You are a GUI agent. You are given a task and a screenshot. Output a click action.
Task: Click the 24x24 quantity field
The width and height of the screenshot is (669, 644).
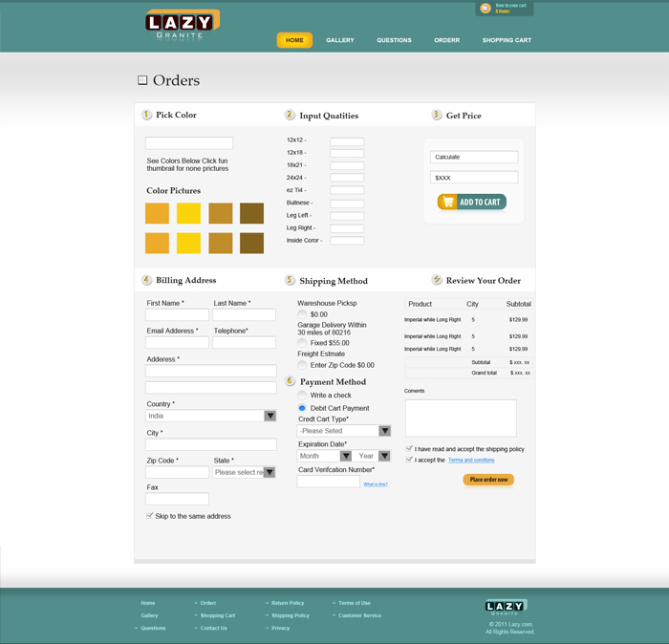click(347, 178)
